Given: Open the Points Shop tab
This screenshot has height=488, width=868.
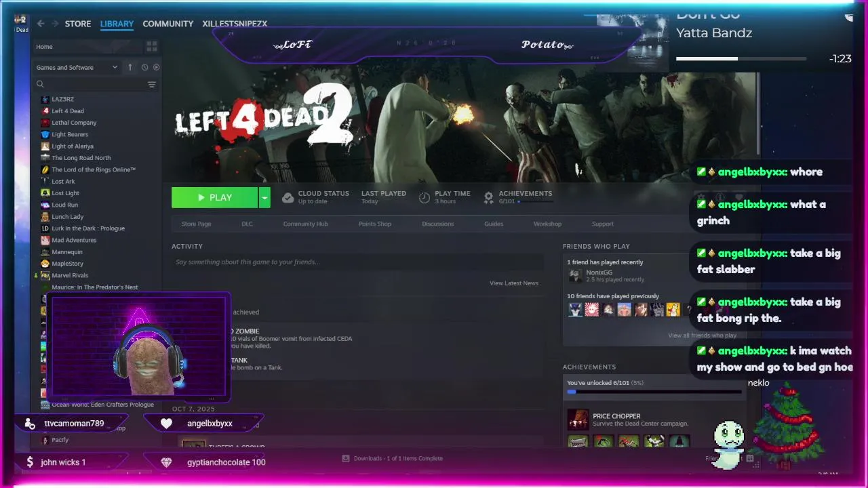Looking at the screenshot, I should pyautogui.click(x=375, y=224).
